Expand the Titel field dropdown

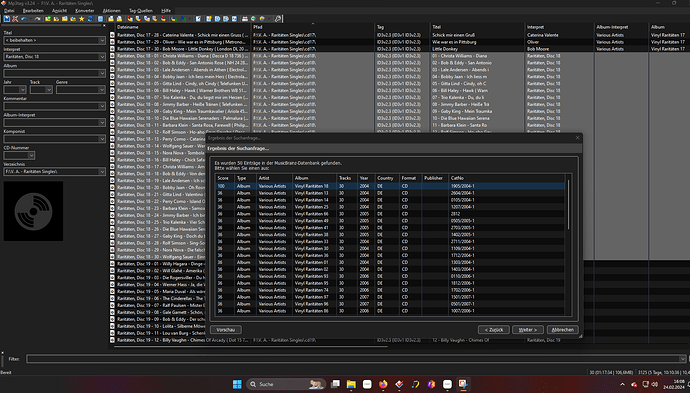102,40
